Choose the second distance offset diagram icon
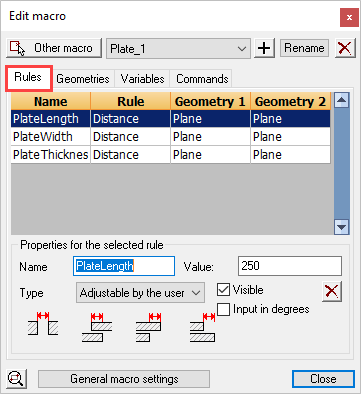The width and height of the screenshot is (361, 394). coord(97,327)
